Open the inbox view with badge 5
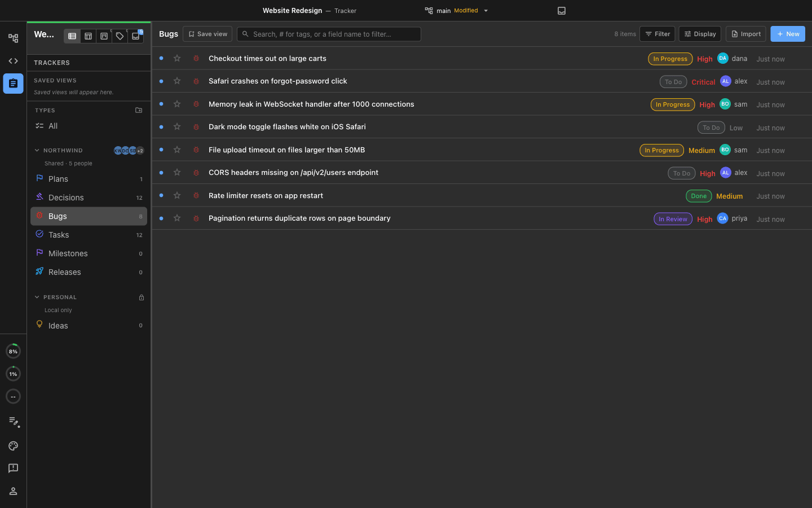The height and width of the screenshot is (508, 812). click(x=136, y=36)
